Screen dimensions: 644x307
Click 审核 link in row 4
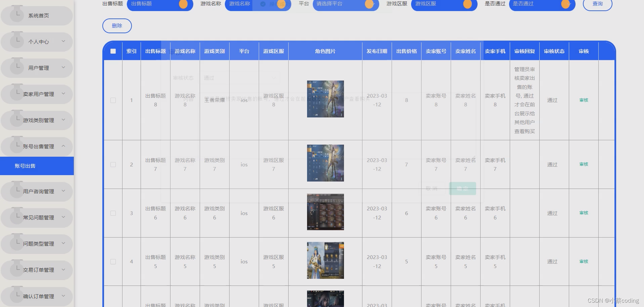click(x=584, y=261)
